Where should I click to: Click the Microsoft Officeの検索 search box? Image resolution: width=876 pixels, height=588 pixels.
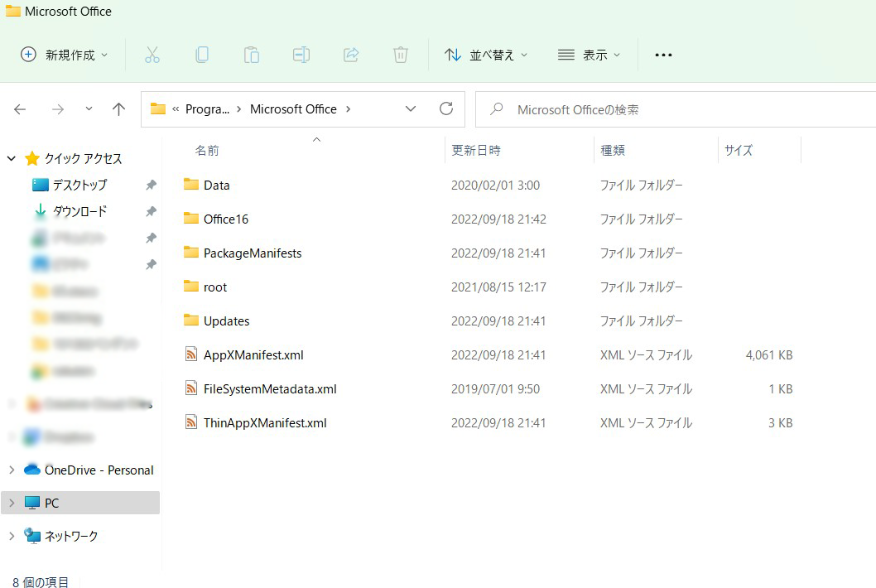tap(676, 109)
